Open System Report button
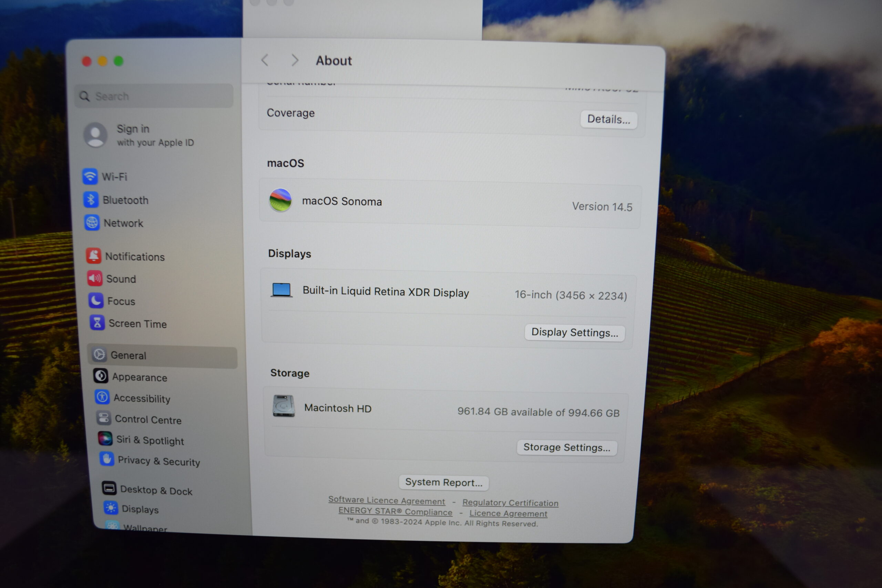Screen dimensions: 882x588 click(x=444, y=483)
